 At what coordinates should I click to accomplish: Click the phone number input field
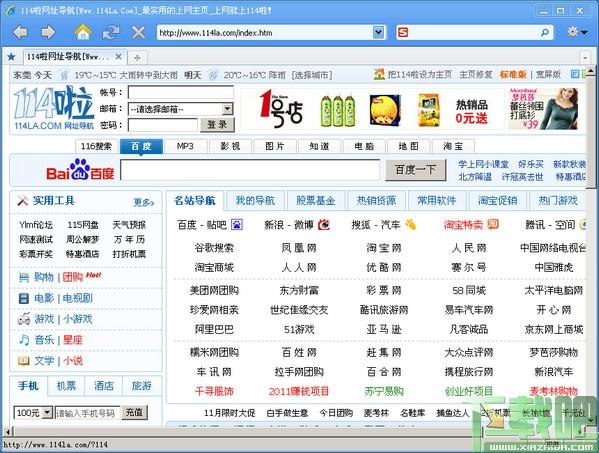pyautogui.click(x=87, y=413)
